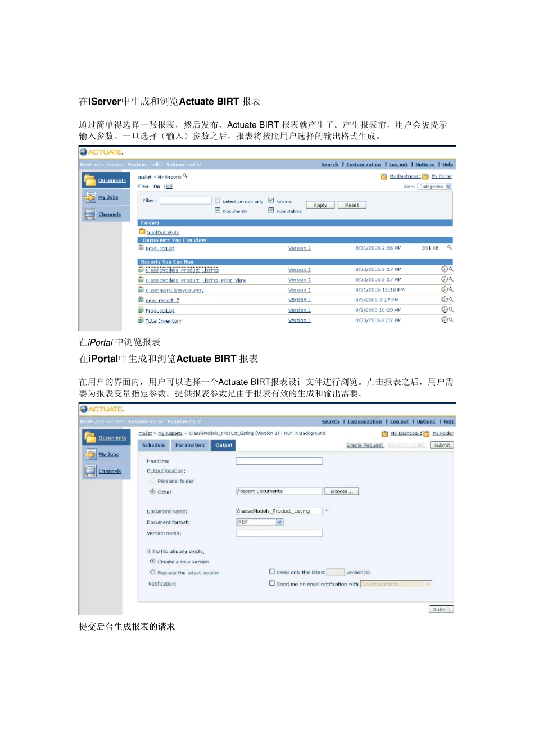534x756 pixels.
Task: Click magnifier icon for new_report_7 row
Action: coord(451,300)
